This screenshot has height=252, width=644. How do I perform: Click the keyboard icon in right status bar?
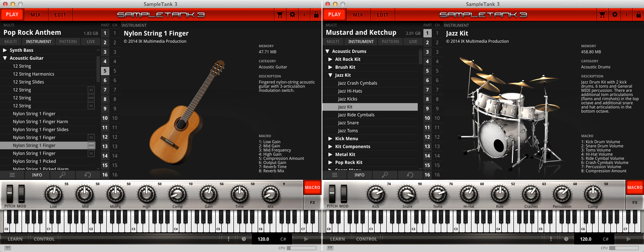coord(330,248)
